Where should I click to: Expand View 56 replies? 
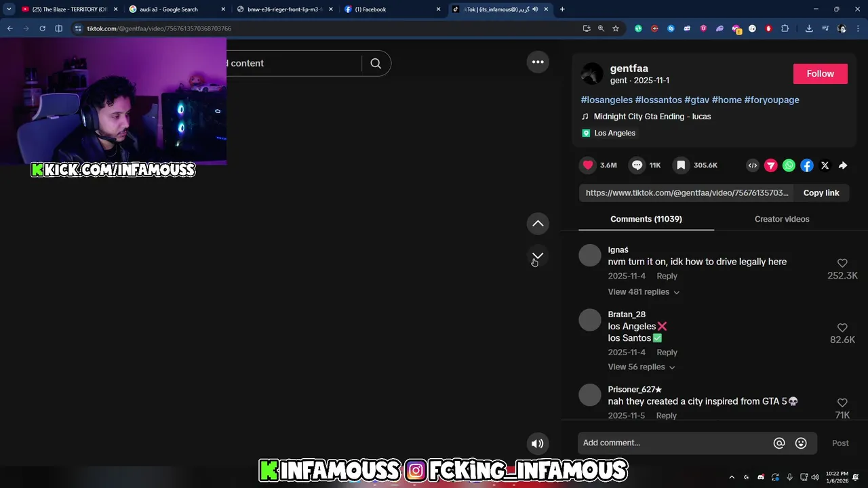click(642, 367)
